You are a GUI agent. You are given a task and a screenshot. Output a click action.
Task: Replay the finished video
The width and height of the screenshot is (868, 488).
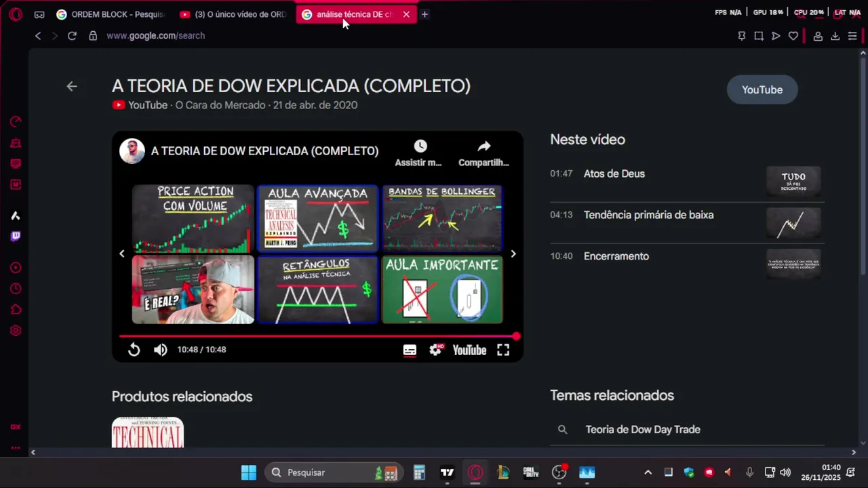[134, 350]
